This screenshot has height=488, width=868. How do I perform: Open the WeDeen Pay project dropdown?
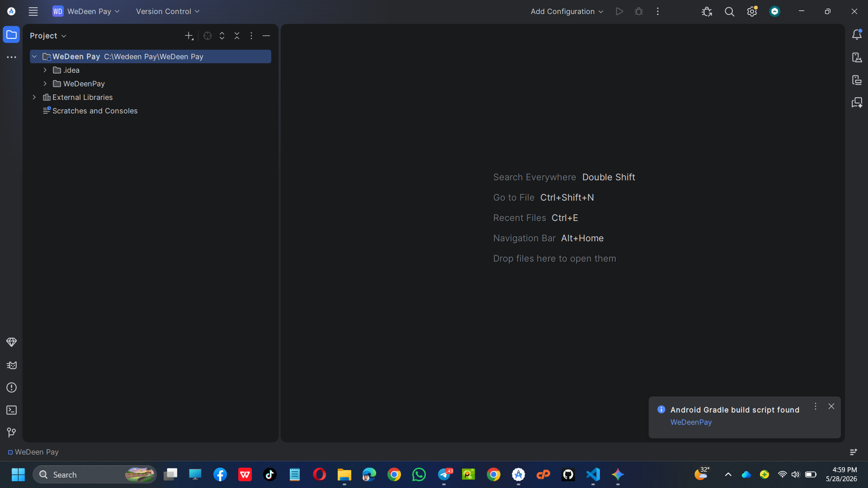[x=86, y=11]
